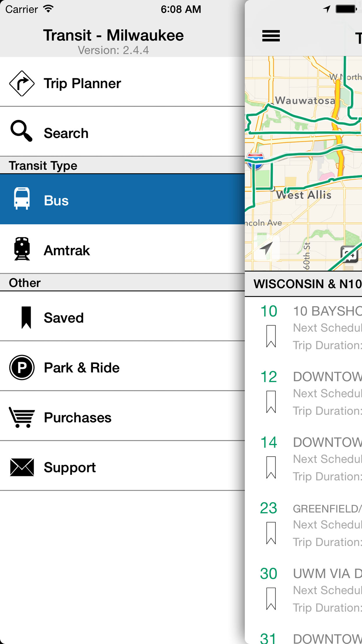Toggle the bookmark for route 23
The height and width of the screenshot is (644, 362).
[x=271, y=532]
